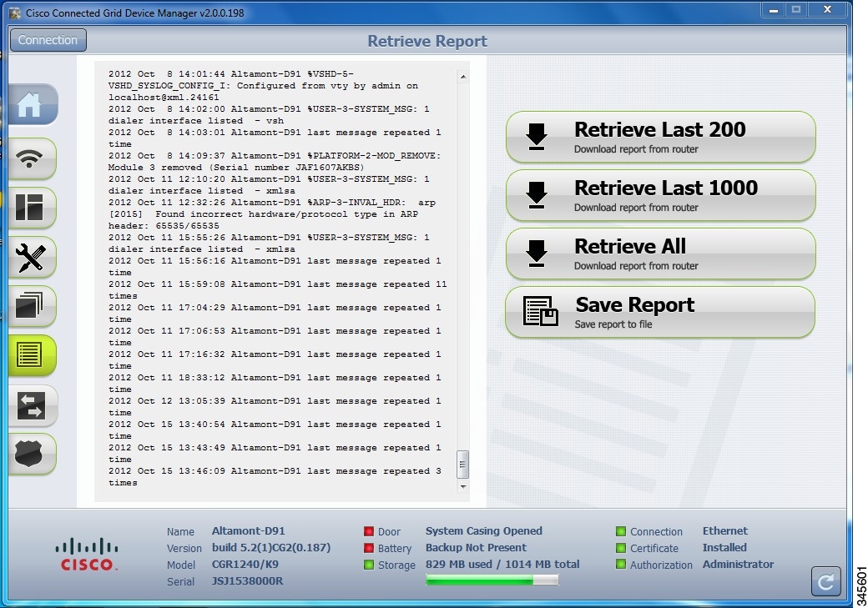Click the green Certificate status indicator
The image size is (868, 608).
pos(621,548)
